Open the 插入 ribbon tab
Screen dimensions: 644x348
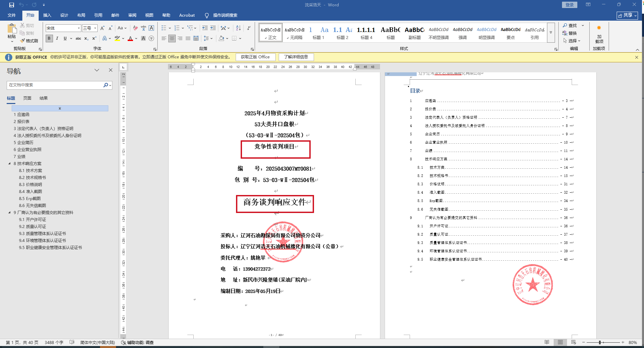coord(47,15)
